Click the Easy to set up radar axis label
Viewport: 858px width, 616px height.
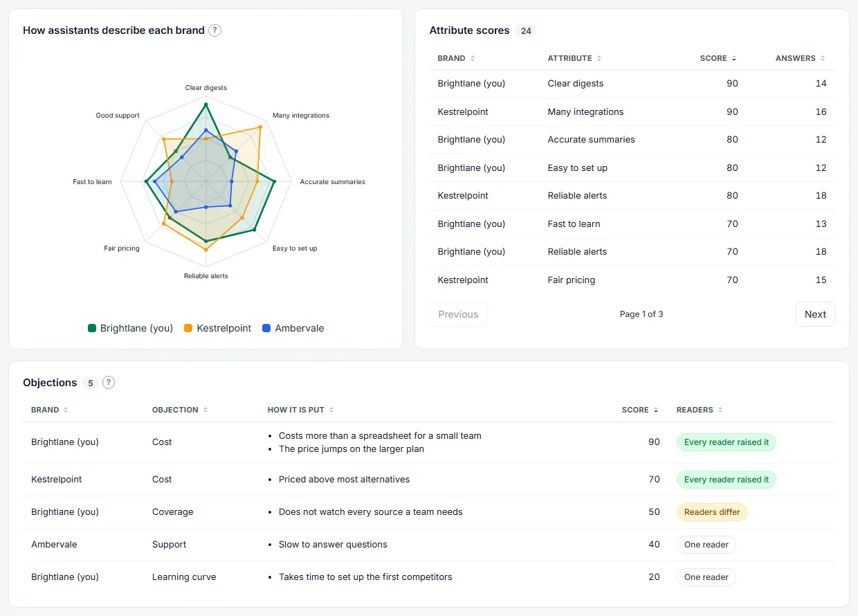click(x=295, y=248)
